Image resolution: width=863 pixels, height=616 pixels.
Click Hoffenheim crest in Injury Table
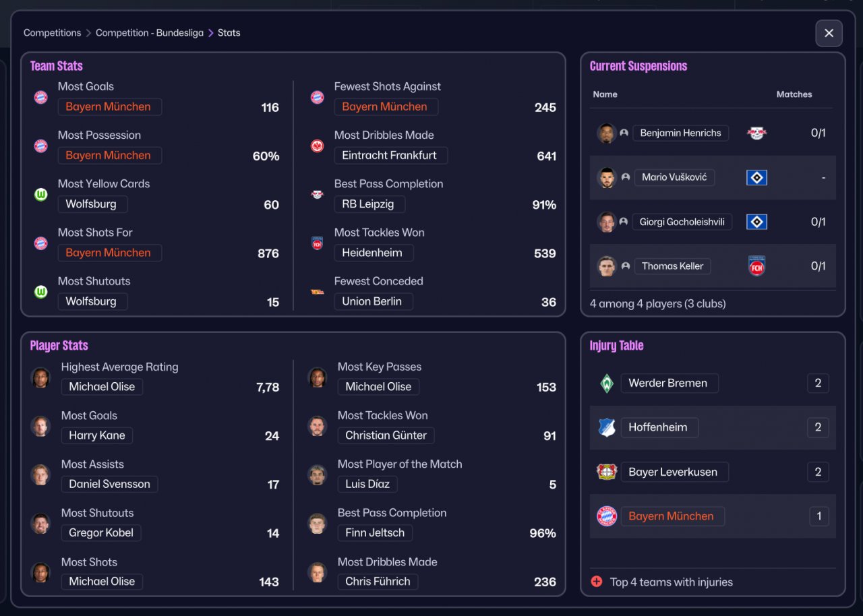607,427
